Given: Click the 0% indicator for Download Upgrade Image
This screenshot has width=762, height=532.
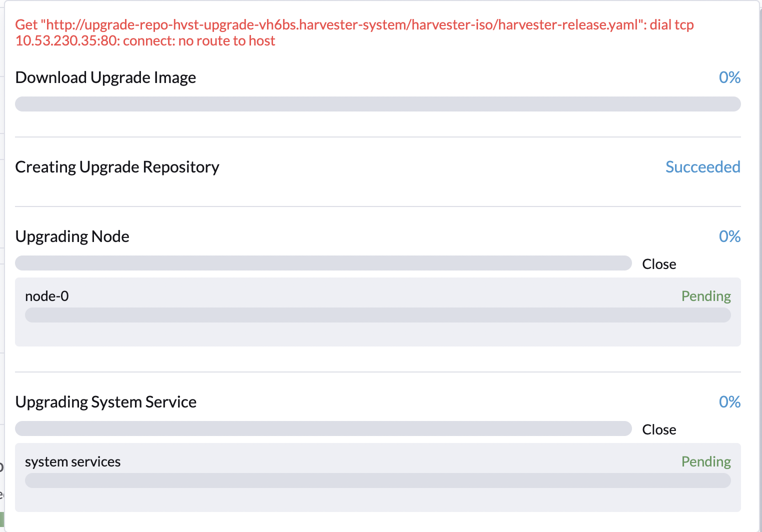Looking at the screenshot, I should pyautogui.click(x=729, y=77).
